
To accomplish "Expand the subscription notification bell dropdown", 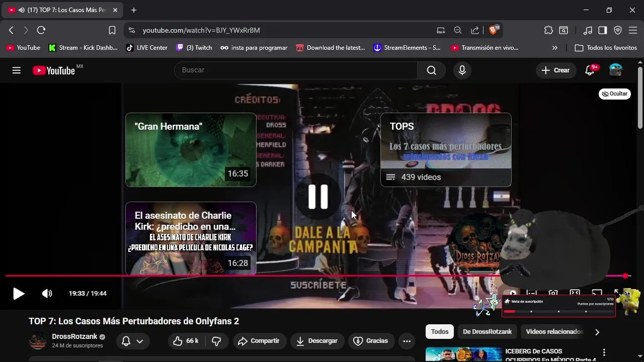I will (x=133, y=341).
